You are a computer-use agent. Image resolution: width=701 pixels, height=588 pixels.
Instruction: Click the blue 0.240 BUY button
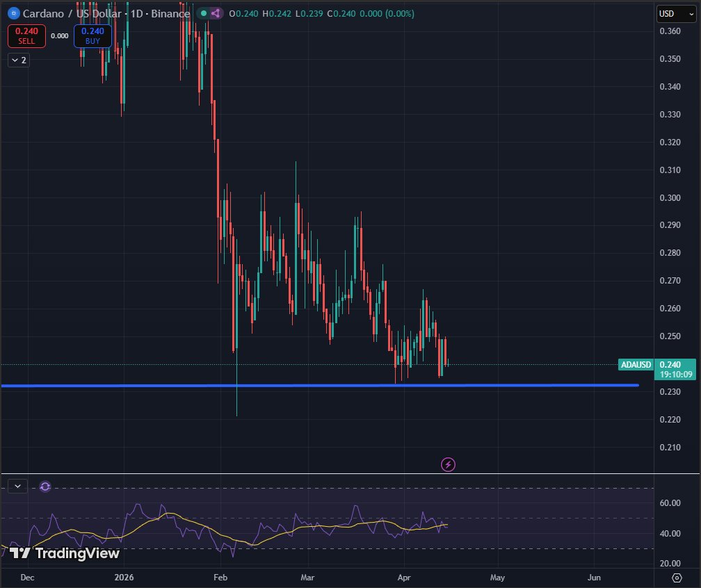pos(92,35)
